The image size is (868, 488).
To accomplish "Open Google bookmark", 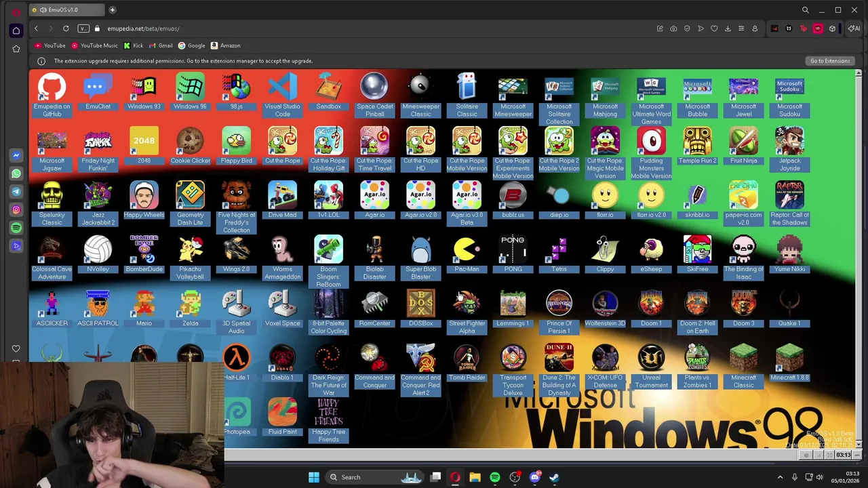I will [x=191, y=45].
